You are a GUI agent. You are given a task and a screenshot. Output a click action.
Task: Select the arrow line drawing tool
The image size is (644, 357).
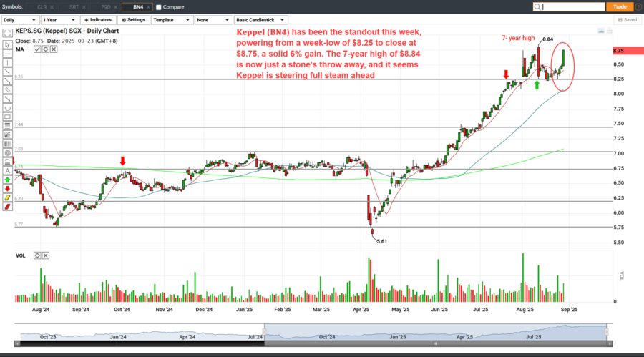[x=7, y=99]
